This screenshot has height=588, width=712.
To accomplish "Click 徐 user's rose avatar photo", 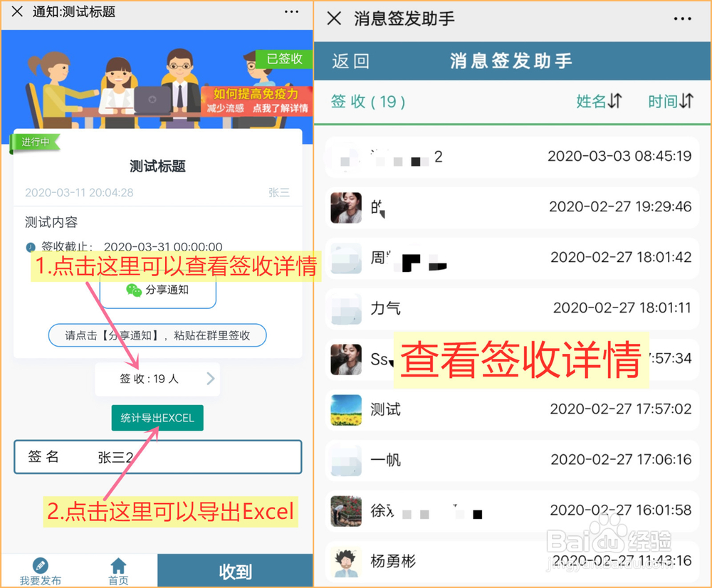I will (346, 511).
